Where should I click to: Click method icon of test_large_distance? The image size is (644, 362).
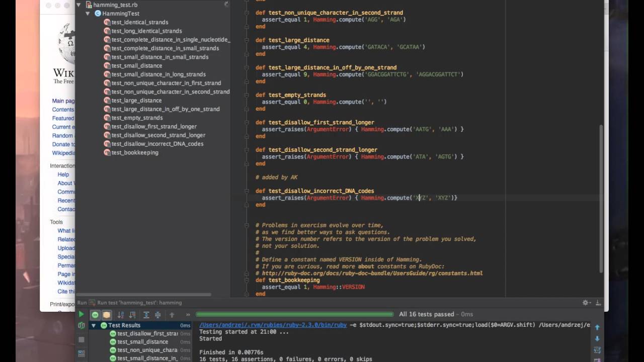pyautogui.click(x=107, y=101)
